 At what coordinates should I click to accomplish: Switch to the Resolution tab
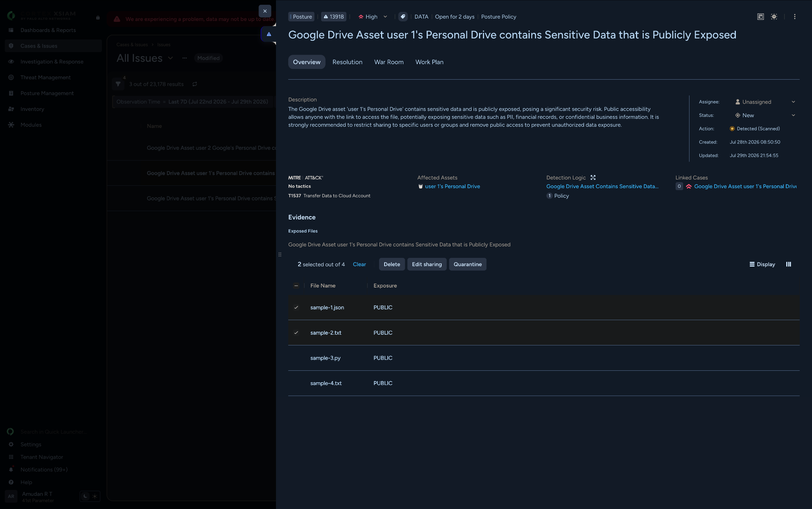(347, 62)
